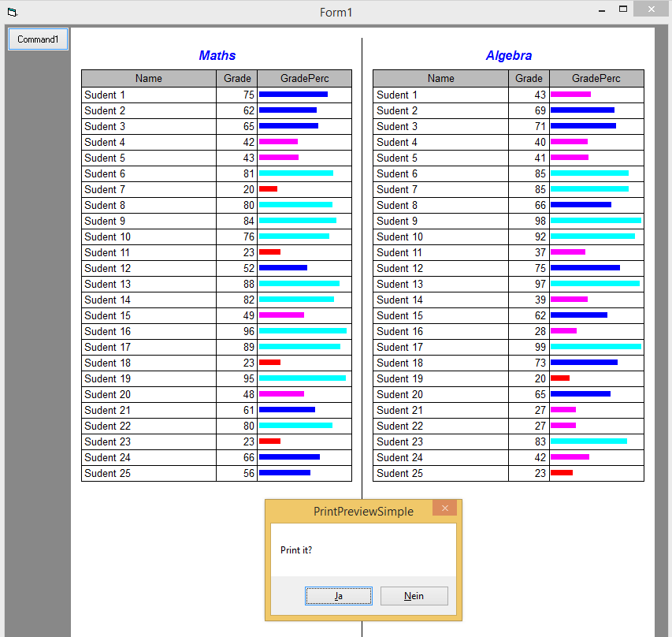This screenshot has height=637, width=672.
Task: Maximize the Form1 window
Action: [623, 10]
